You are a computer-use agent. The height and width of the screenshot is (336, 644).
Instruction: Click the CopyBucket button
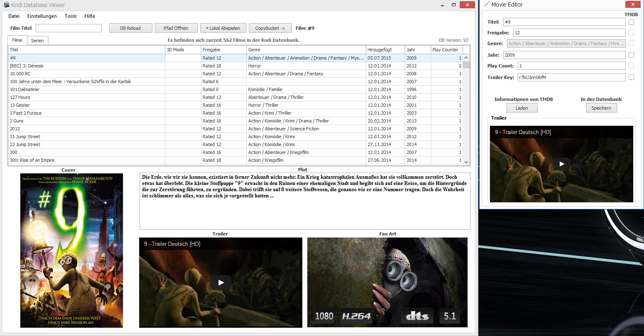click(270, 28)
